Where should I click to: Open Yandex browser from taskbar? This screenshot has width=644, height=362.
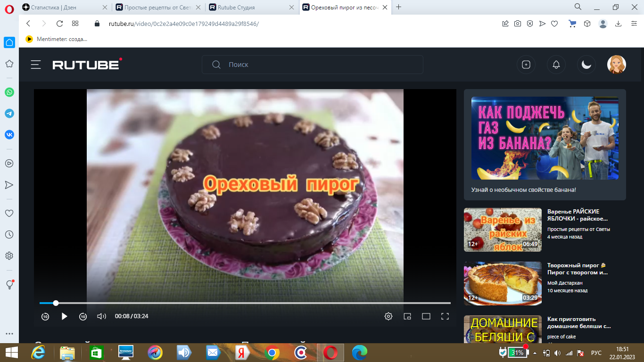point(242,352)
